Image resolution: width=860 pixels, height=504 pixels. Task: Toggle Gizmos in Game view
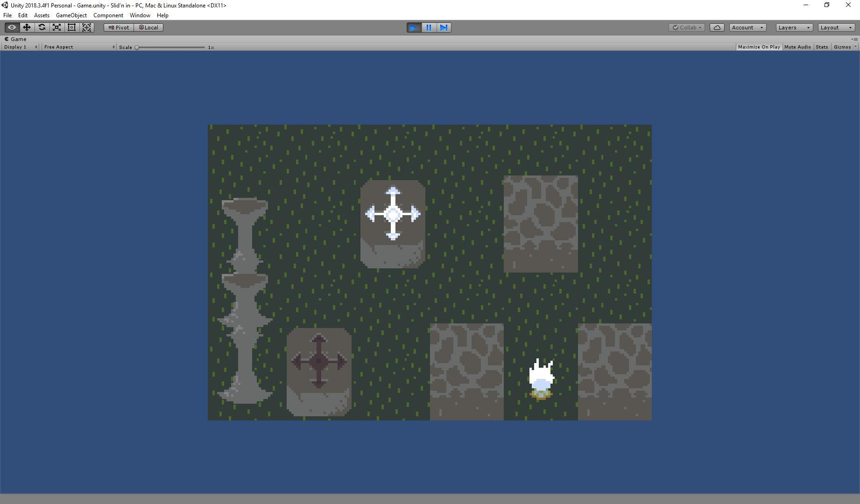tap(842, 47)
